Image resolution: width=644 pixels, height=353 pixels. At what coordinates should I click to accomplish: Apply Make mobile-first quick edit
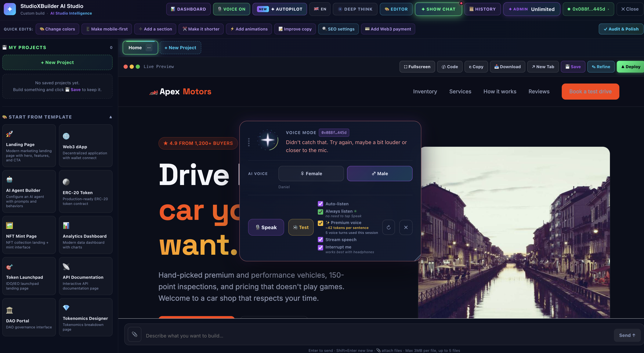tap(107, 29)
